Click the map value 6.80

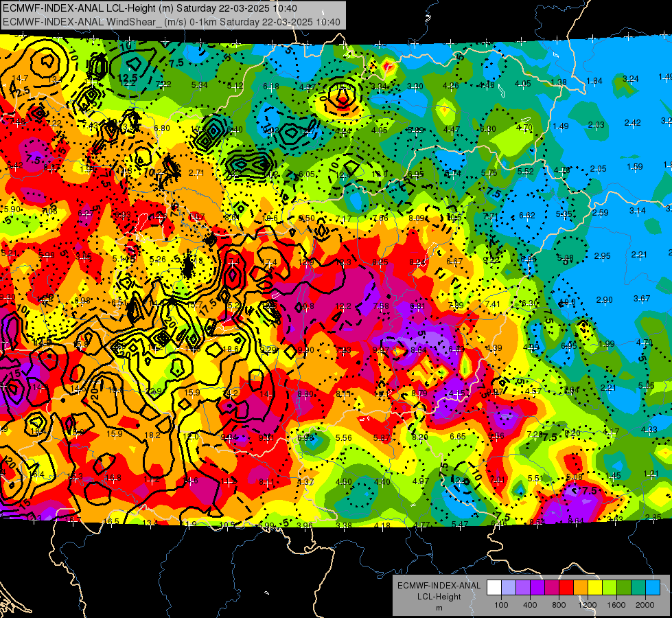162,128
